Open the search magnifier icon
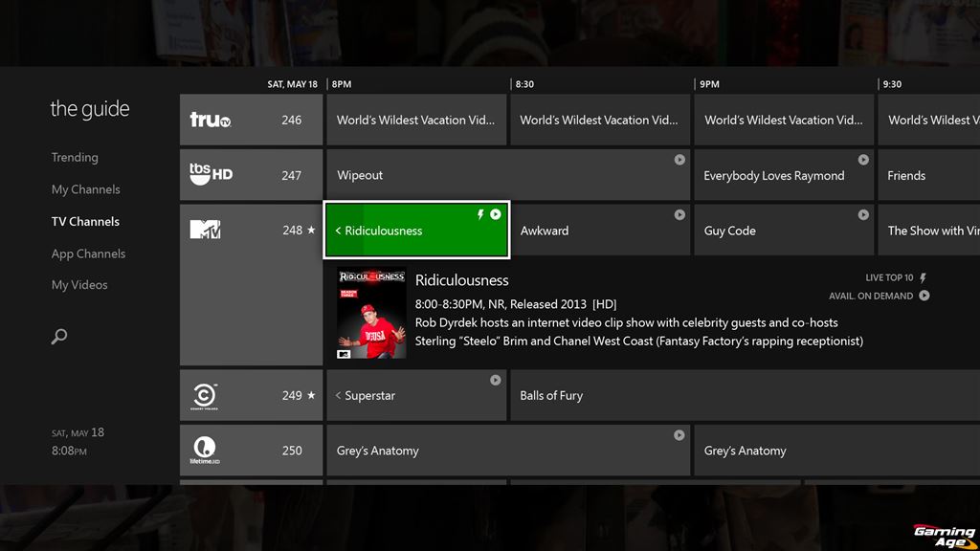 tap(58, 337)
